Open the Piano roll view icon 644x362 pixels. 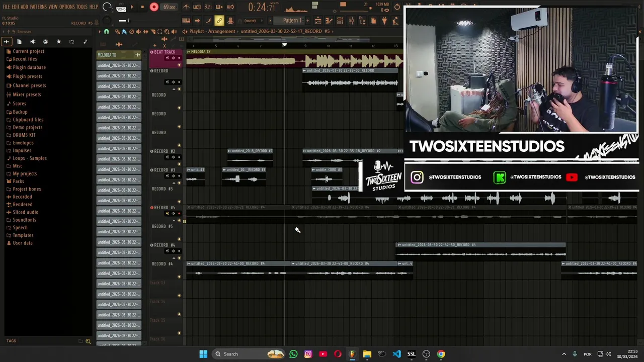pyautogui.click(x=329, y=21)
